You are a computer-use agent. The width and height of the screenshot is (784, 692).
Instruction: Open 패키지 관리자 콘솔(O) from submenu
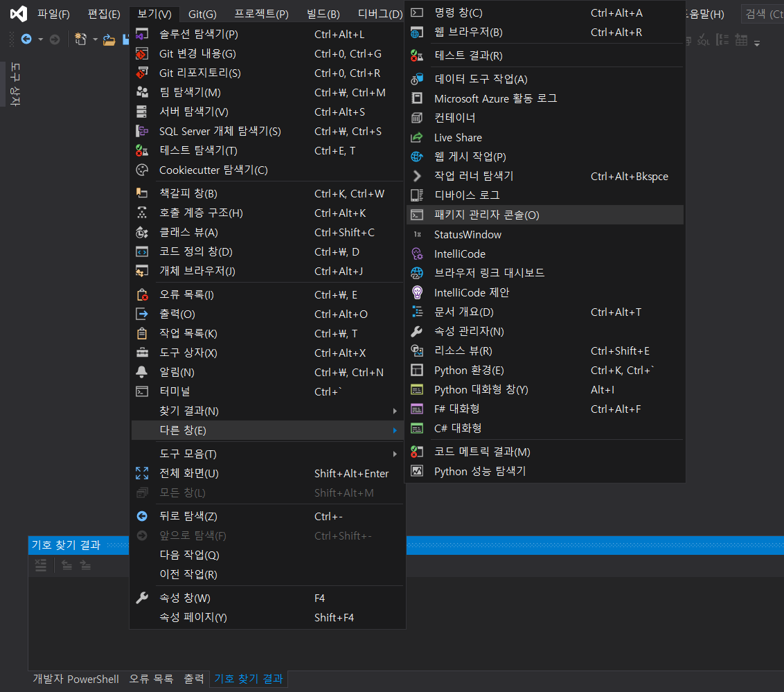(x=544, y=215)
